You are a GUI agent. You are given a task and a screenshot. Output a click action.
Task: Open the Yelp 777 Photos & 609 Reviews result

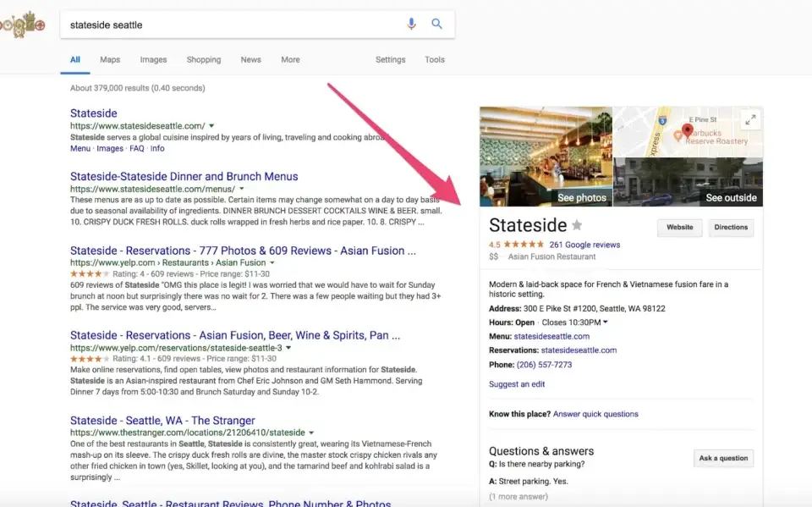(x=243, y=251)
